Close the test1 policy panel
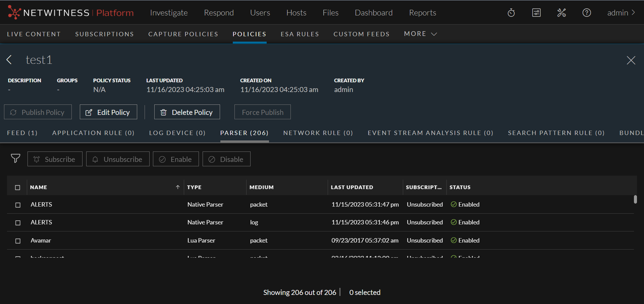Viewport: 644px width, 304px height. click(631, 60)
